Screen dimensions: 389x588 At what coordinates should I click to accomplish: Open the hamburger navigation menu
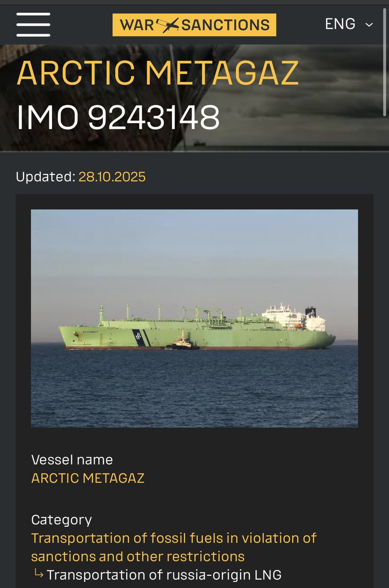(33, 24)
